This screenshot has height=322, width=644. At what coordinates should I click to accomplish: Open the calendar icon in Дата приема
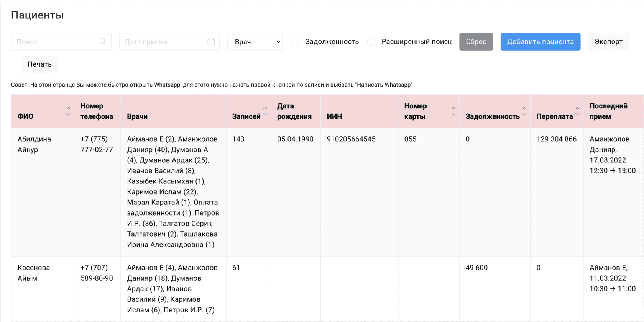211,42
